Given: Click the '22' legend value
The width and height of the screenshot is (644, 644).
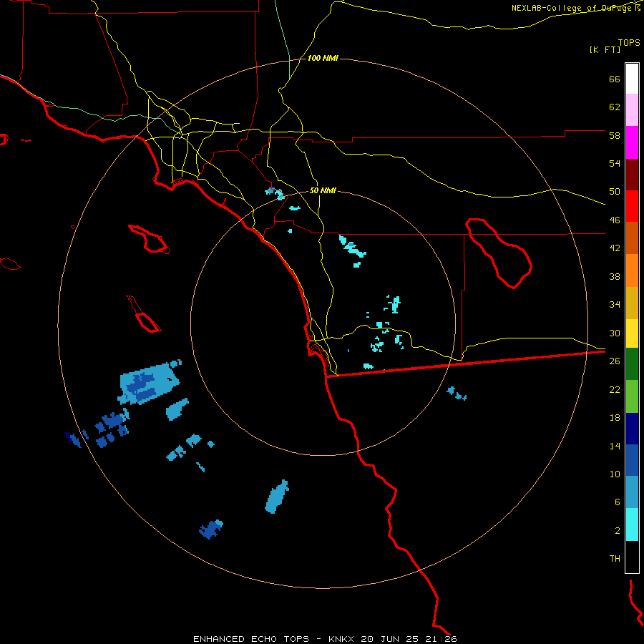Looking at the screenshot, I should (x=615, y=389).
